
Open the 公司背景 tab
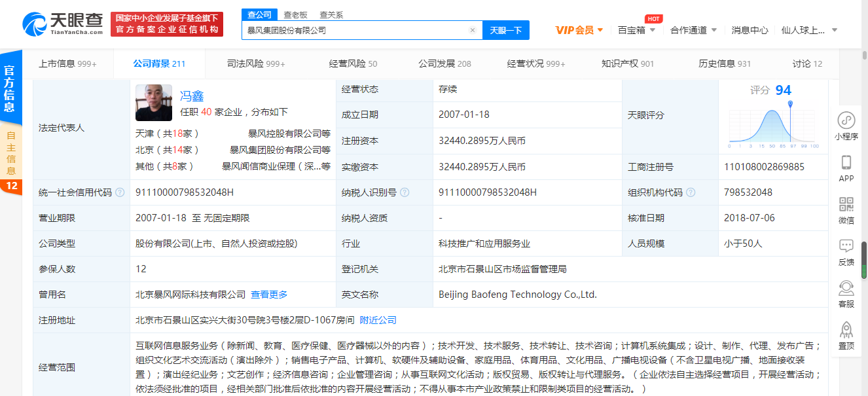[x=159, y=63]
